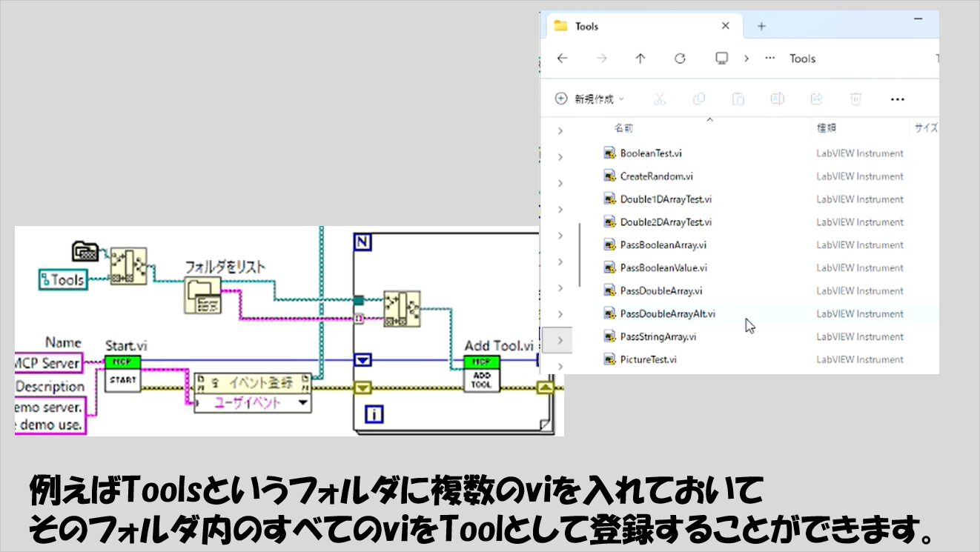This screenshot has height=552, width=980.
Task: Expand the breadcrumb path ellipsis
Action: coord(770,59)
